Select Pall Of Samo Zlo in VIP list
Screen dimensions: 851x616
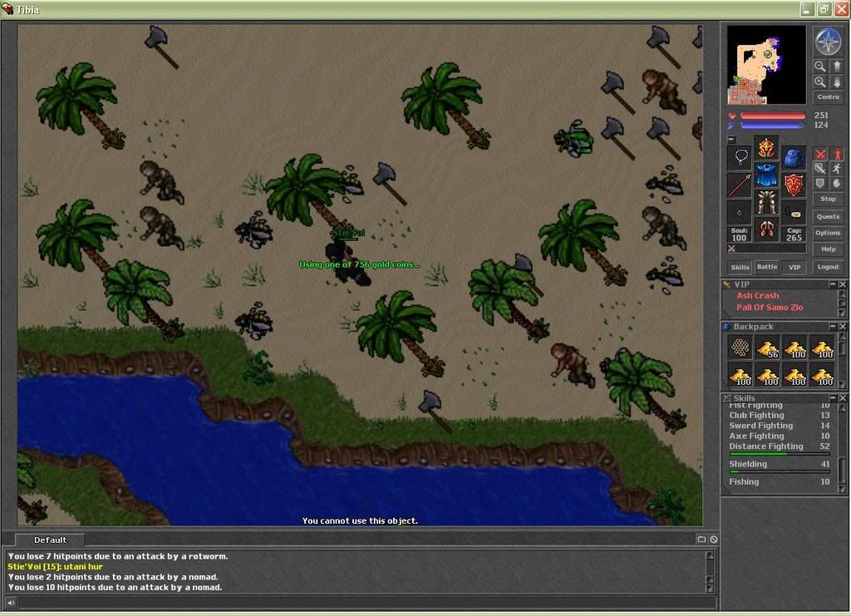coord(770,308)
